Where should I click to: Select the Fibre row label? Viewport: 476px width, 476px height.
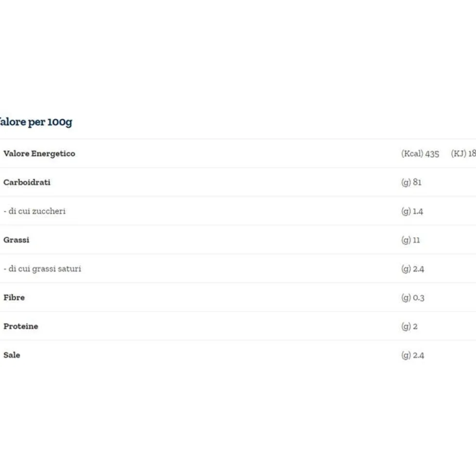(x=14, y=297)
